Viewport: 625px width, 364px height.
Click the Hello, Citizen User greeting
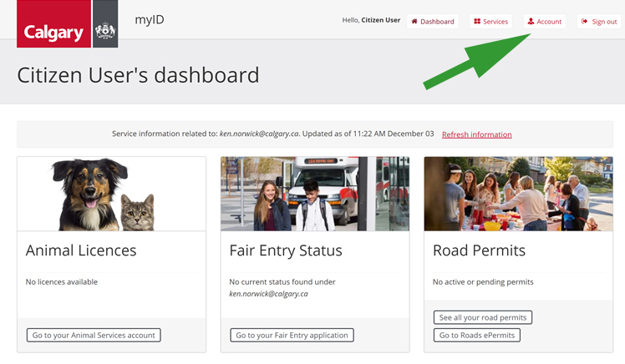point(371,20)
